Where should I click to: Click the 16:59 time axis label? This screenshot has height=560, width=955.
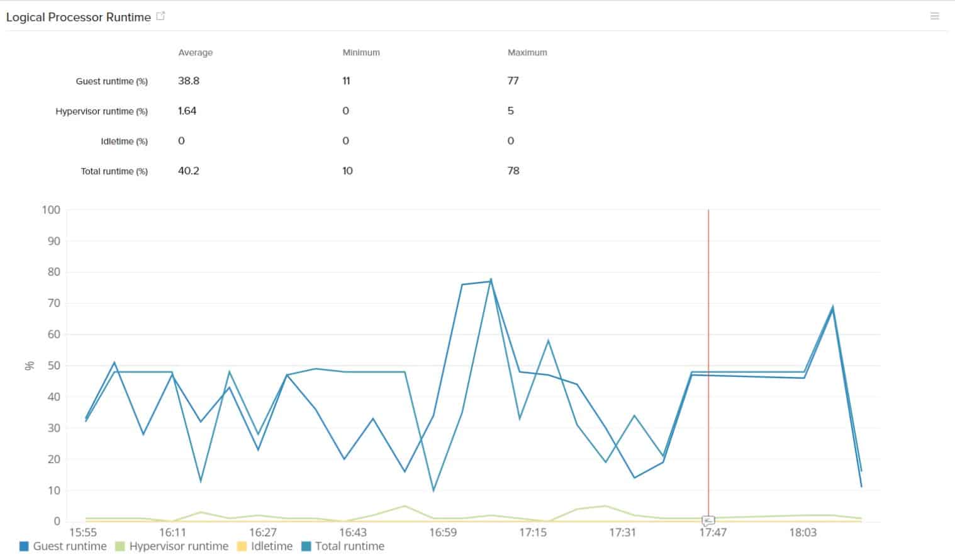[x=443, y=532]
